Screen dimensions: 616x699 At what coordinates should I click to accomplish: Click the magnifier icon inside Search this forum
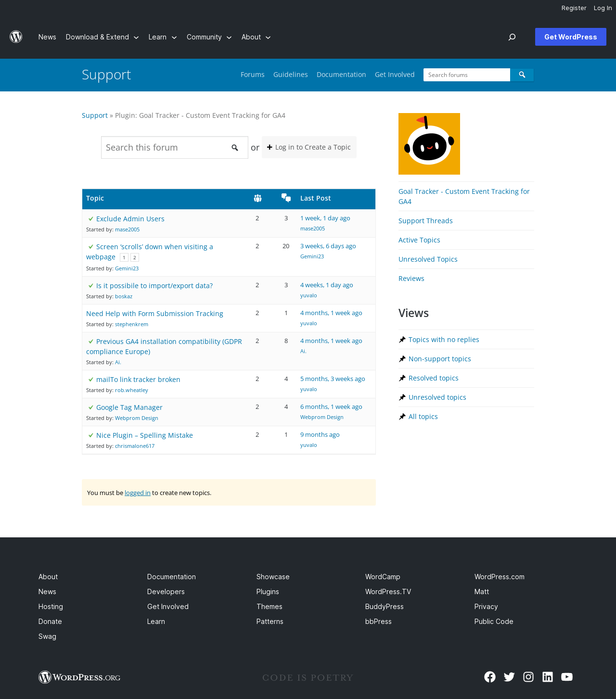[x=235, y=148]
